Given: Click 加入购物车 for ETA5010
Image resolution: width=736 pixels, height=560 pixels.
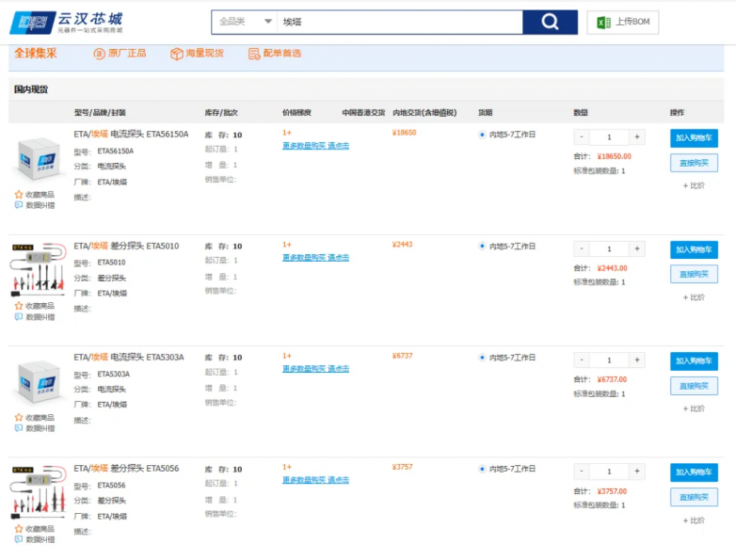Looking at the screenshot, I should pos(694,249).
